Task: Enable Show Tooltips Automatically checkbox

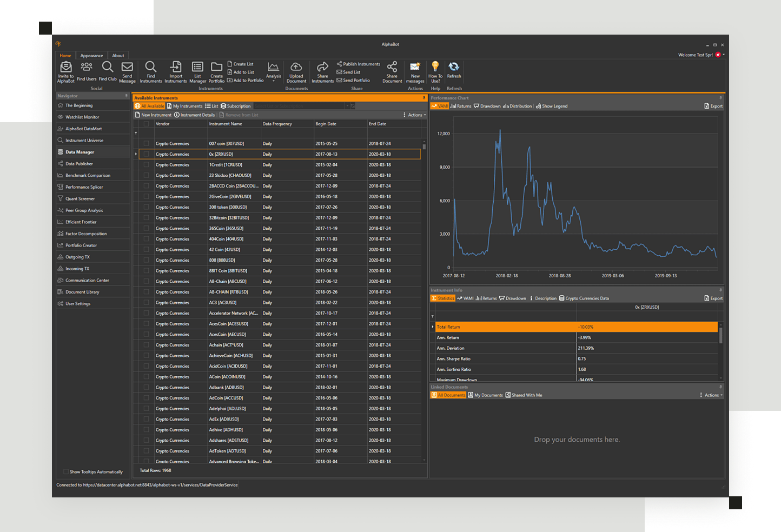Action: click(x=66, y=471)
